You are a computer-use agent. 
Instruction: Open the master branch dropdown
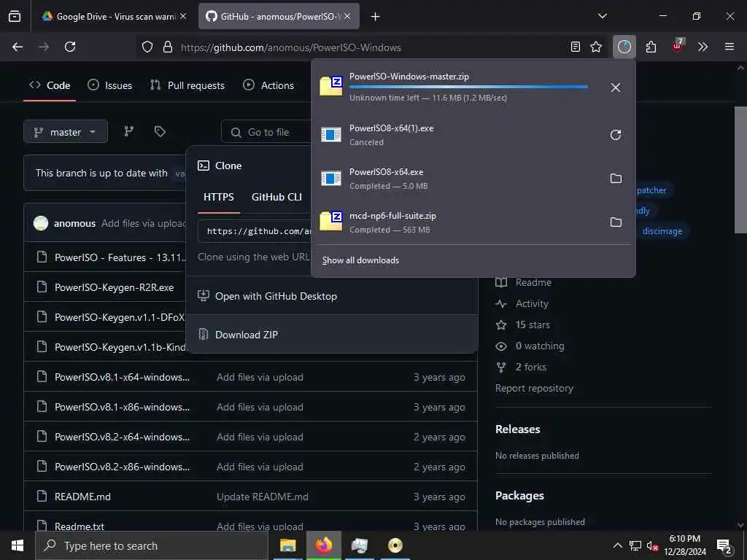pyautogui.click(x=66, y=132)
